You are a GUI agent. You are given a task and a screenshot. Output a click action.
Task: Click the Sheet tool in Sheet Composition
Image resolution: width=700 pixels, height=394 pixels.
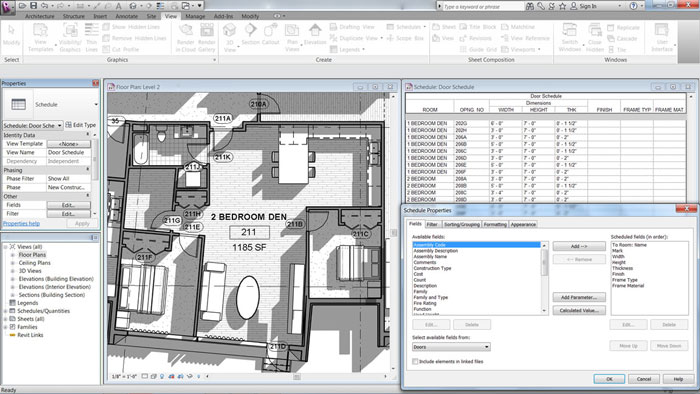[444, 27]
